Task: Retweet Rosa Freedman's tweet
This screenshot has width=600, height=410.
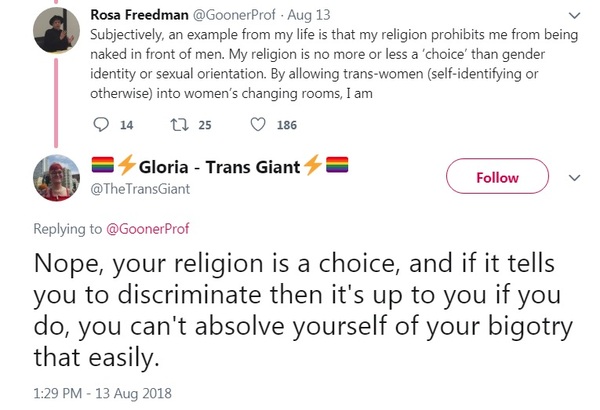Action: (180, 125)
